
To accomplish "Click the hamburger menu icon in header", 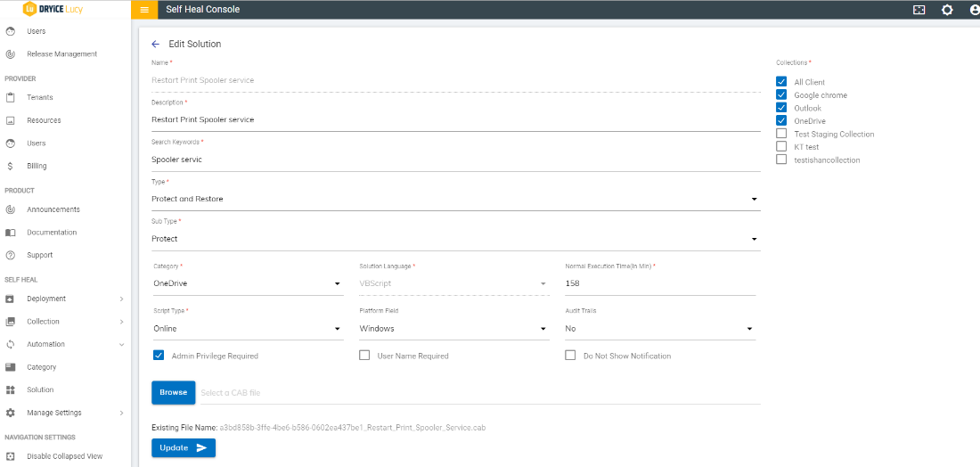I will tap(144, 10).
